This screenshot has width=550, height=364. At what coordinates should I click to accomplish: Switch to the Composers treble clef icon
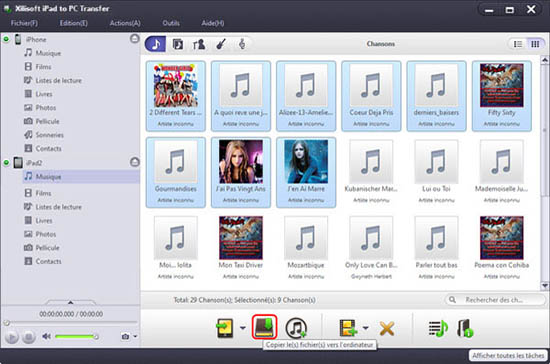242,44
